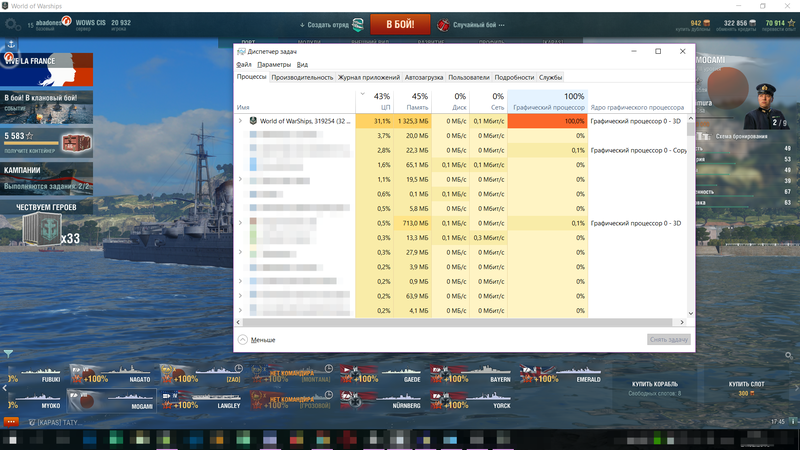Expand the World of Warships process row

[x=240, y=121]
